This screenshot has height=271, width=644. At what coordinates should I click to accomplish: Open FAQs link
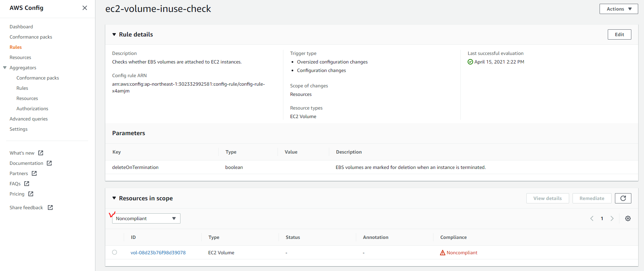pos(15,184)
